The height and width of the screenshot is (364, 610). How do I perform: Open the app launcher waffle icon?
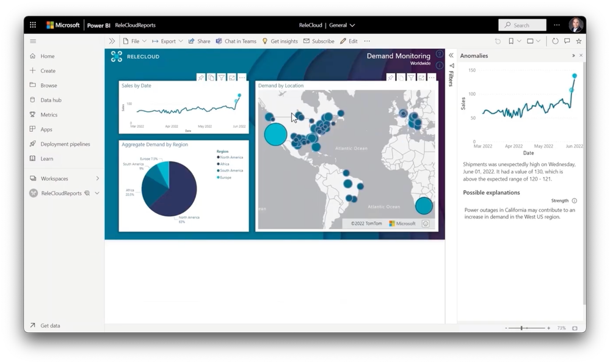click(33, 25)
